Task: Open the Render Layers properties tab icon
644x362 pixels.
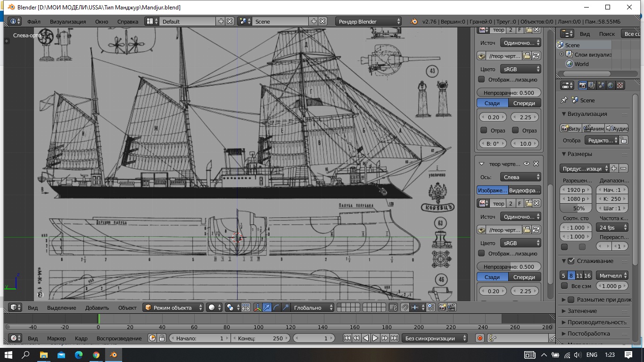Action: [x=592, y=85]
